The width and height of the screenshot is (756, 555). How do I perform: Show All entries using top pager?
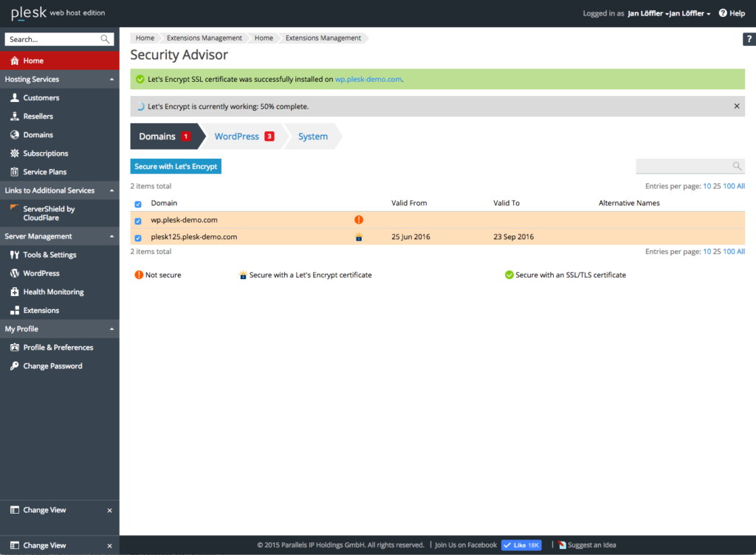coord(741,186)
